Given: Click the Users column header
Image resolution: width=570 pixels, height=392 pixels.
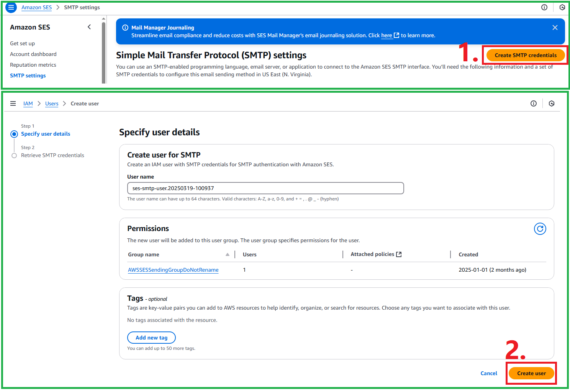Looking at the screenshot, I should pos(250,254).
